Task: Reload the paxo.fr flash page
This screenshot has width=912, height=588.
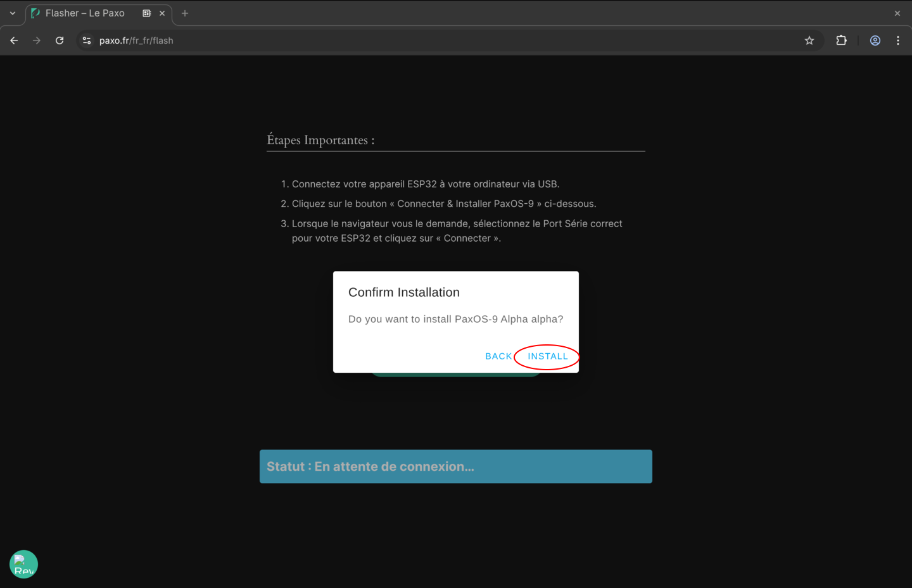Action: click(x=59, y=40)
